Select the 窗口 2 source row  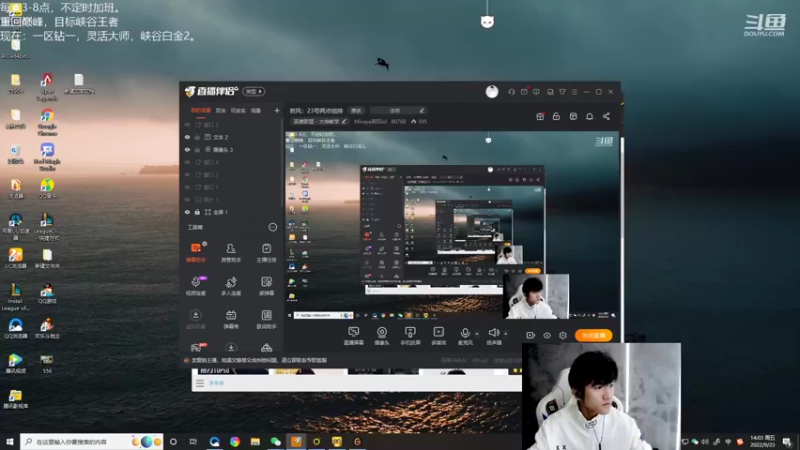tap(232, 174)
